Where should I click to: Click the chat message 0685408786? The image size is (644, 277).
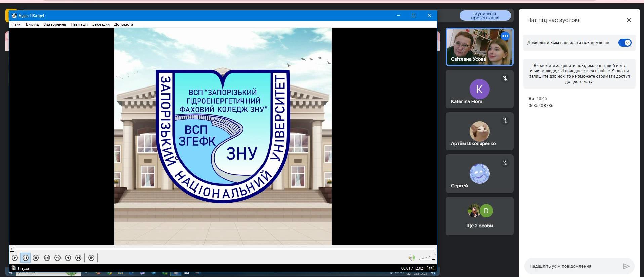pyautogui.click(x=541, y=106)
